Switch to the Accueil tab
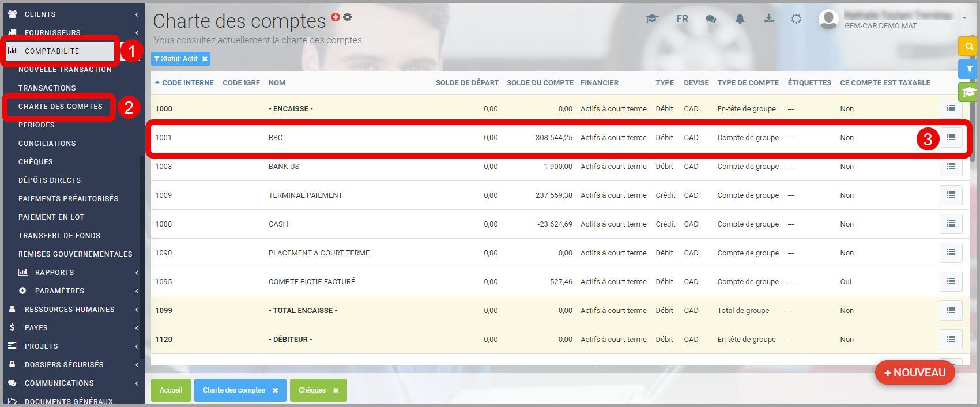 [x=171, y=390]
